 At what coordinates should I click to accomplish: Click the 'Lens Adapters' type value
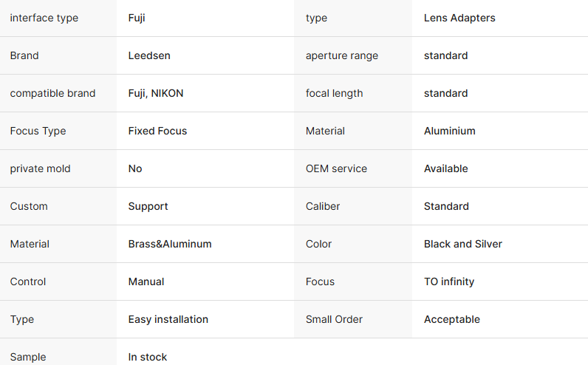[459, 18]
